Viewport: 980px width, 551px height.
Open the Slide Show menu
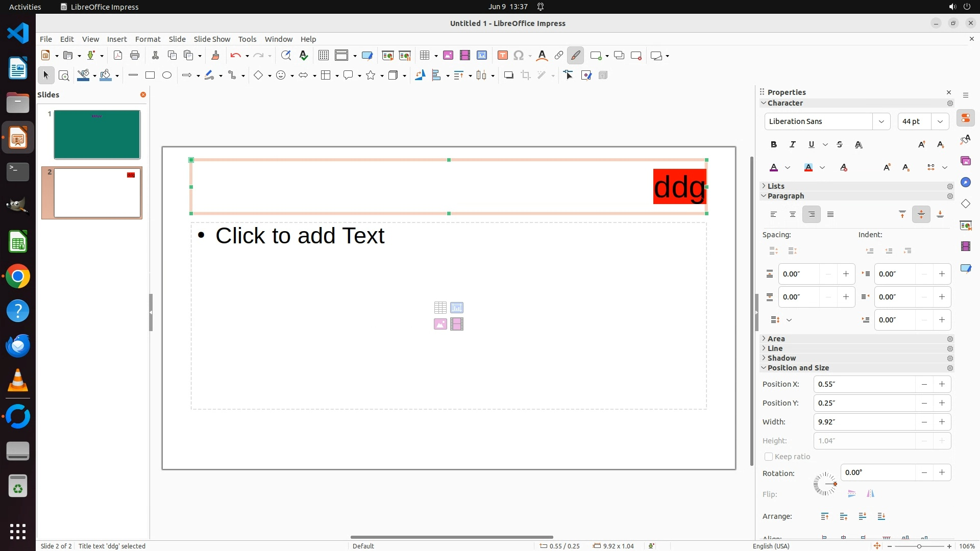click(x=212, y=39)
